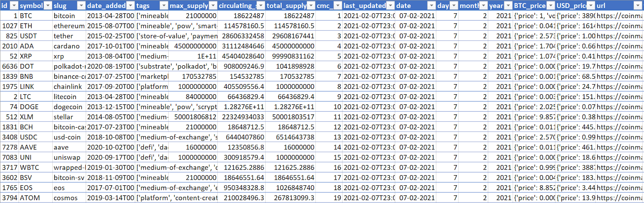Select total_supply cell 1041898928

coord(290,66)
